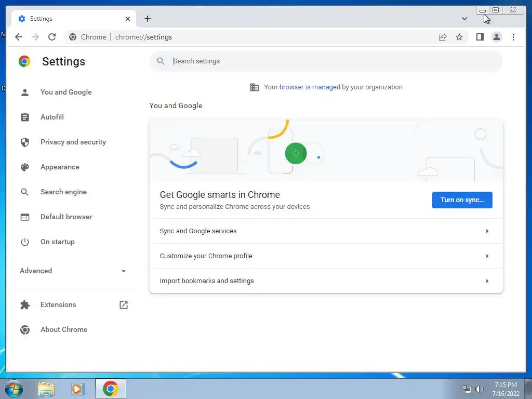Click the address bar URL chrome://settings
This screenshot has width=532, height=399.
(143, 37)
